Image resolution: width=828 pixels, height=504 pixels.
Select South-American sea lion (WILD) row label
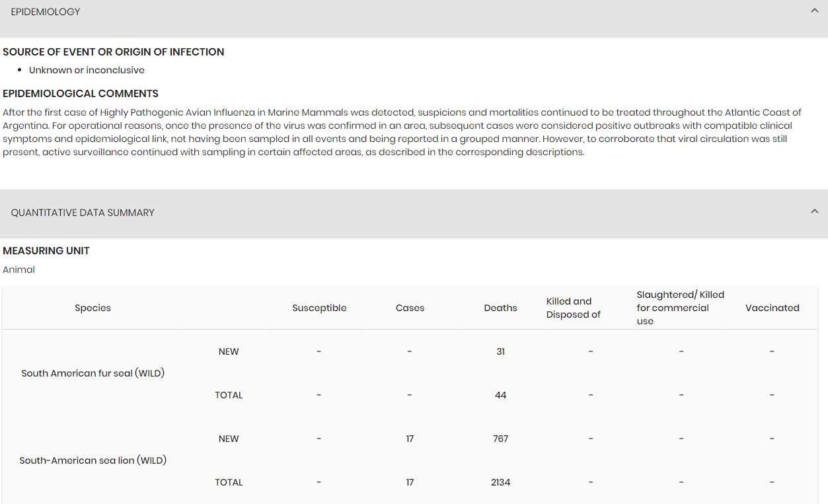[x=93, y=460]
